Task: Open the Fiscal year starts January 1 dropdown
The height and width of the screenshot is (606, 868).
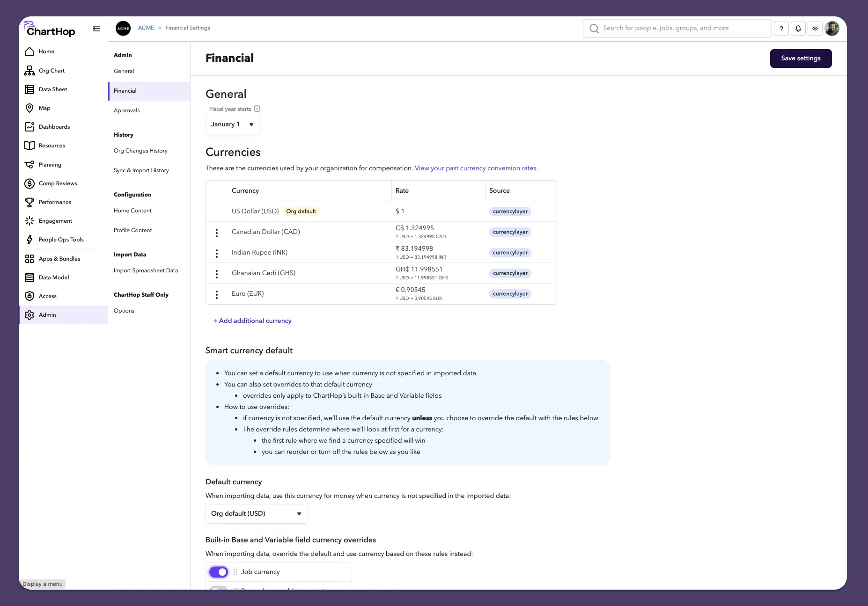Action: point(233,124)
